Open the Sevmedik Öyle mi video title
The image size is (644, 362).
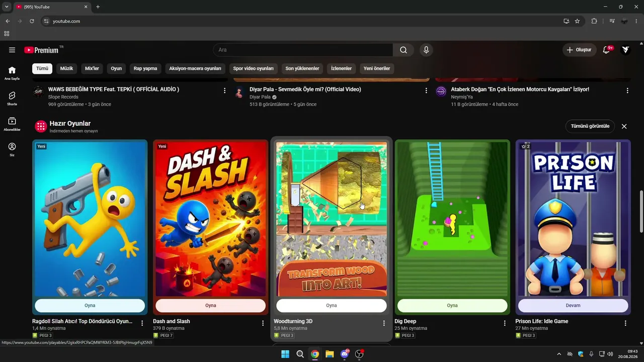[x=305, y=89]
